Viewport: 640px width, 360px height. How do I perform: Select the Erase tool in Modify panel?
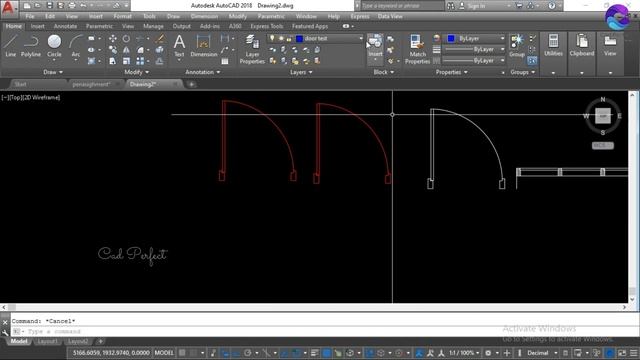click(160, 38)
